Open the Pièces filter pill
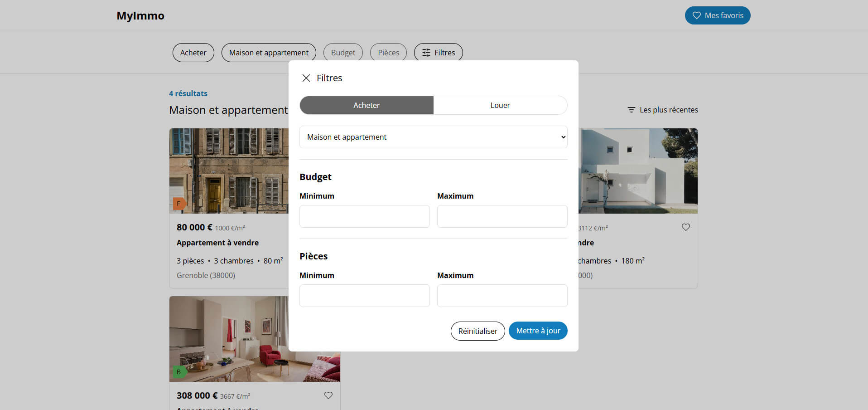The width and height of the screenshot is (868, 410). [389, 53]
